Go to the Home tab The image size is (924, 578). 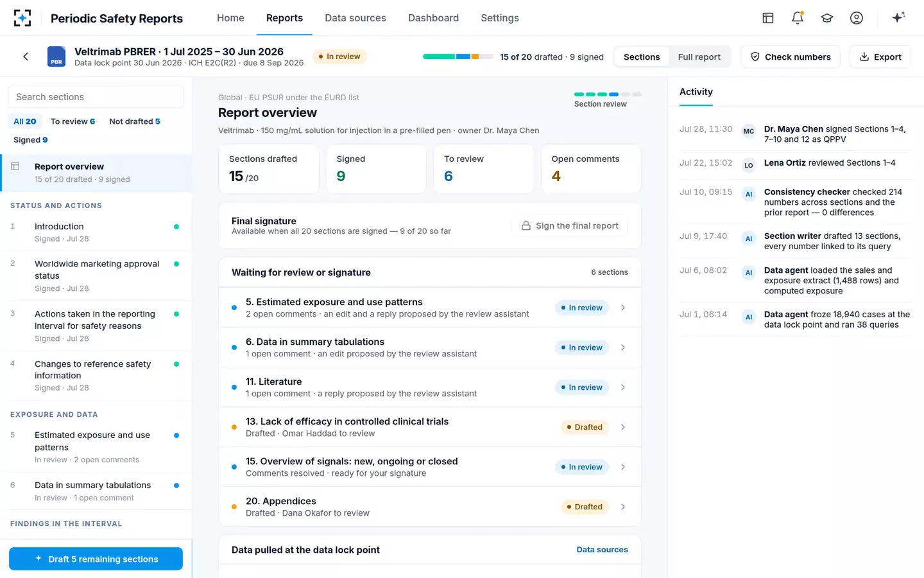point(230,18)
